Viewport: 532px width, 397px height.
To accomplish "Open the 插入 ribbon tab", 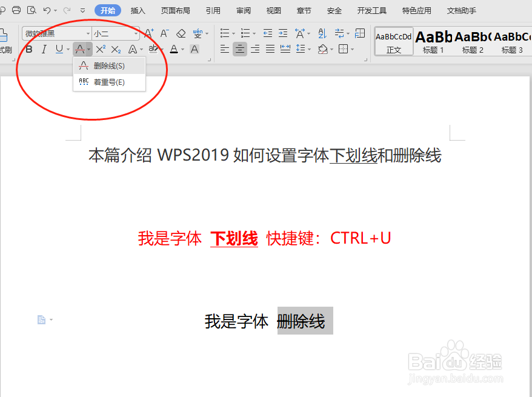I will [x=138, y=11].
